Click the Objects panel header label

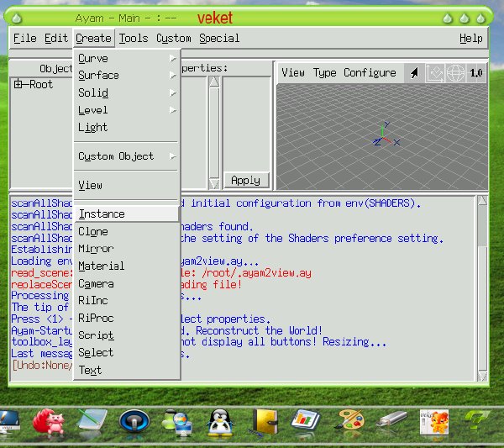tap(56, 68)
